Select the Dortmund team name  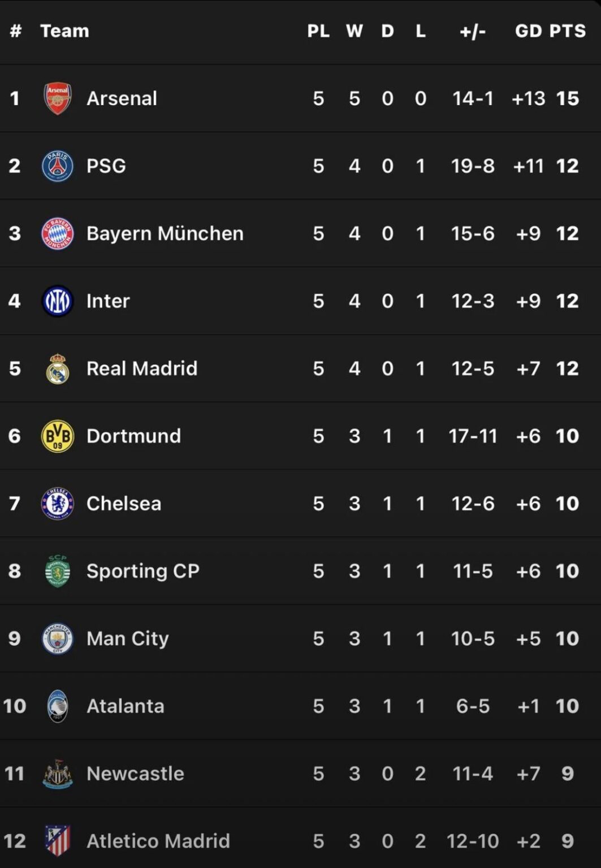coord(133,436)
